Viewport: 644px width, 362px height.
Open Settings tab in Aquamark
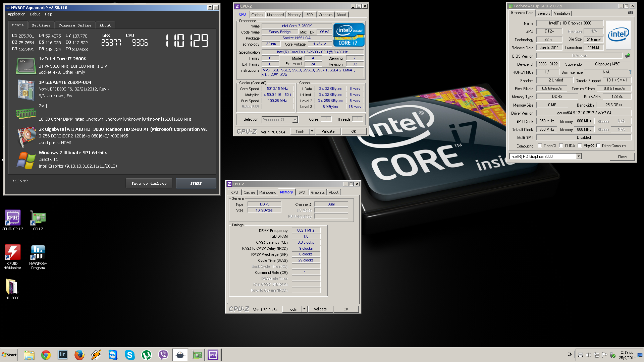[x=41, y=25]
